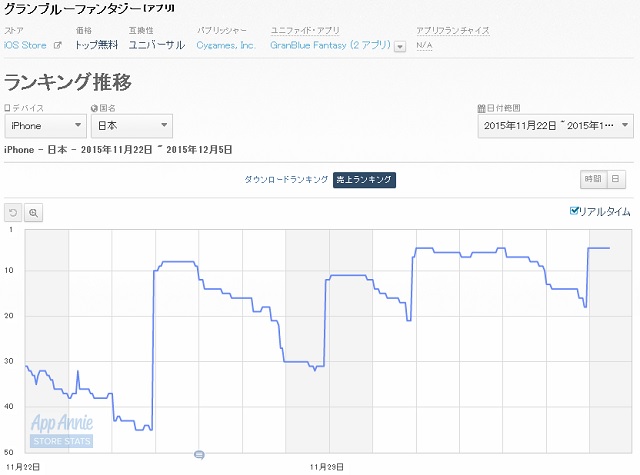Open the Cygames, Inc. publisher link

coord(227,45)
